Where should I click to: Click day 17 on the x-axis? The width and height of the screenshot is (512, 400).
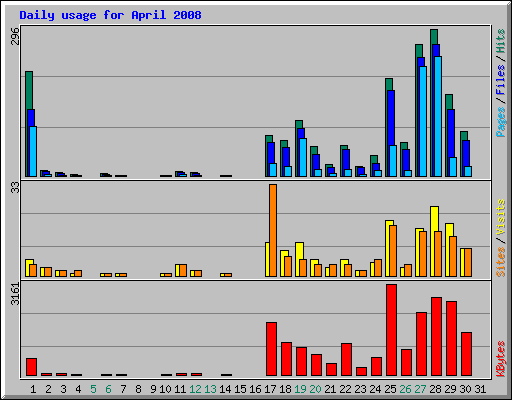tap(270, 389)
